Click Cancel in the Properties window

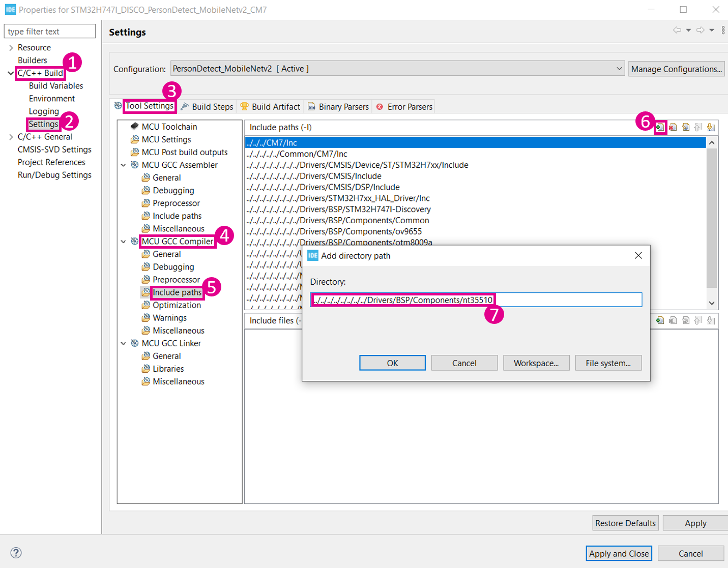pos(690,553)
